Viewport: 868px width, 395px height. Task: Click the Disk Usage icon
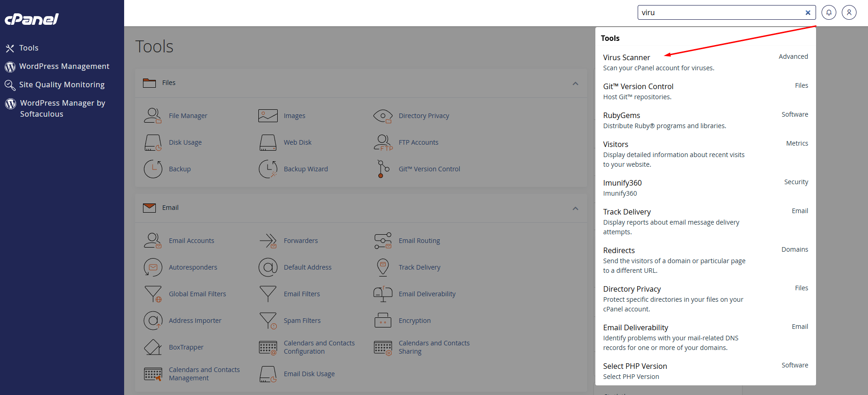click(x=153, y=142)
